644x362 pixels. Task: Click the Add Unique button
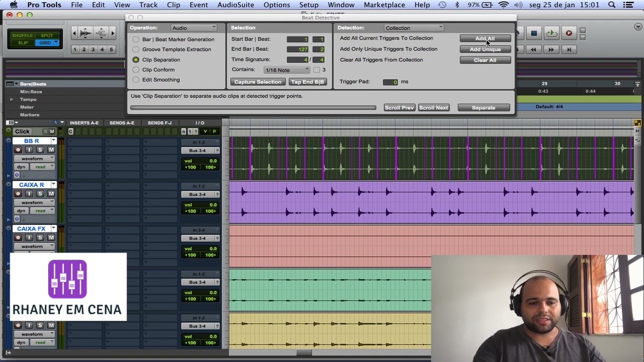point(485,49)
